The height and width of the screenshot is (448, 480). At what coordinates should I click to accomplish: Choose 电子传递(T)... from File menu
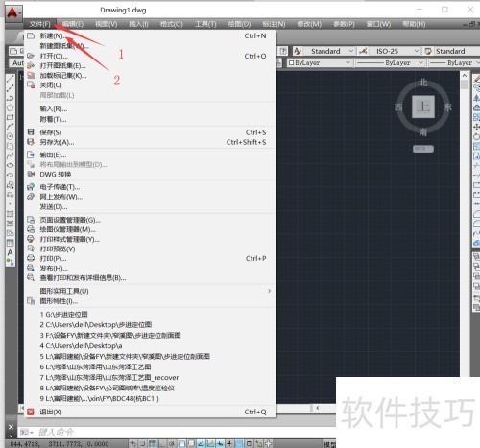tap(150, 187)
